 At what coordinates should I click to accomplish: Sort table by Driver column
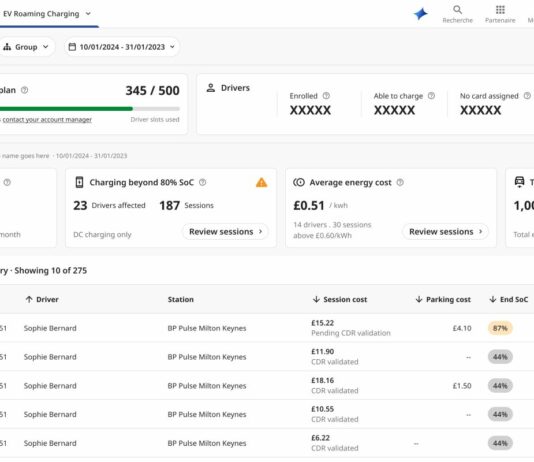(x=42, y=299)
